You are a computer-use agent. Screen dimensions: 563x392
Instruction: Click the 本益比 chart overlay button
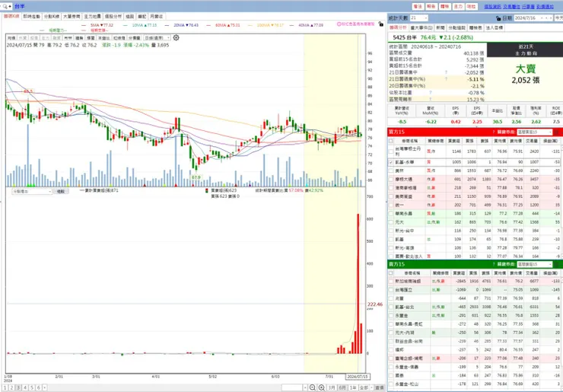pos(103,38)
